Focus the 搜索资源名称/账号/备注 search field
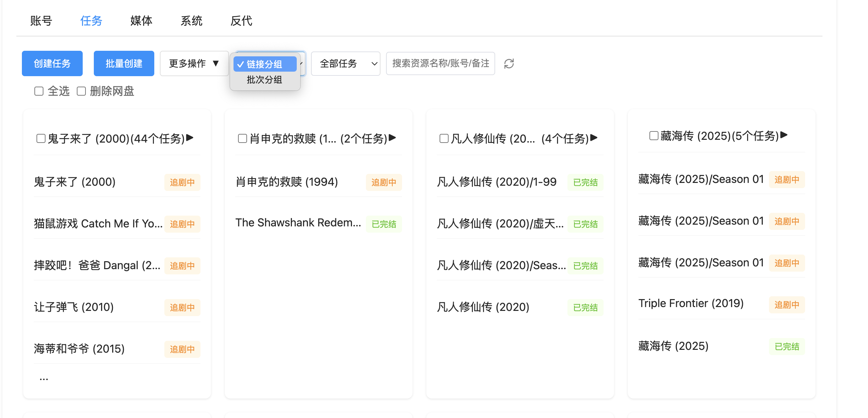868x418 pixels. (x=440, y=63)
